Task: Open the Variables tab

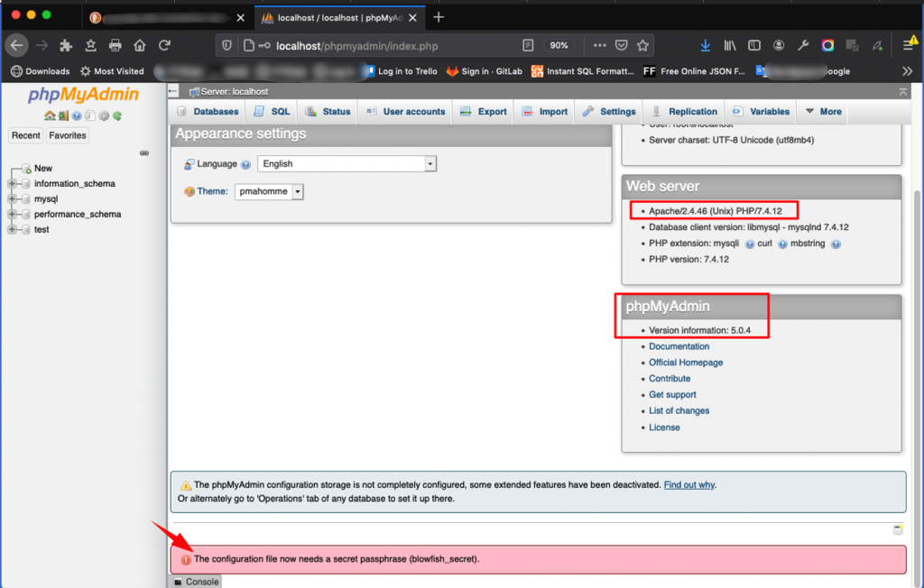Action: click(762, 111)
